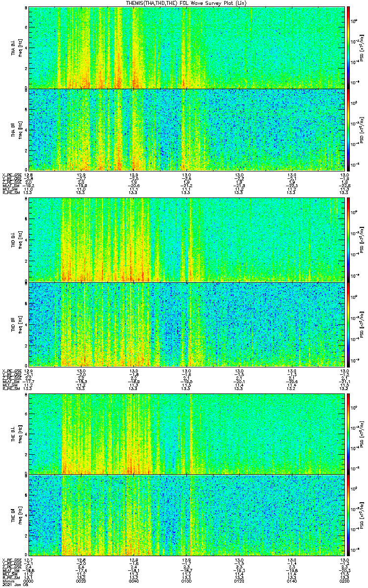Click the THA BII PSD color bar
Screen dimensions: 368x588
pos(348,129)
